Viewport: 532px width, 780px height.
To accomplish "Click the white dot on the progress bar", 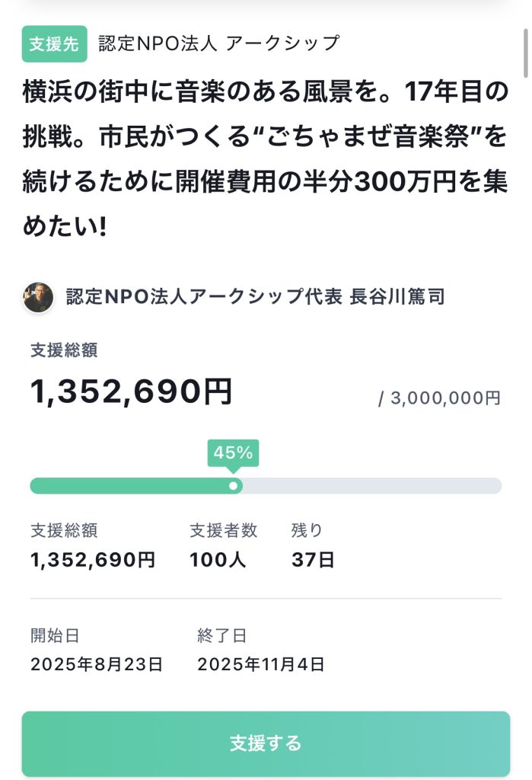I will click(233, 486).
